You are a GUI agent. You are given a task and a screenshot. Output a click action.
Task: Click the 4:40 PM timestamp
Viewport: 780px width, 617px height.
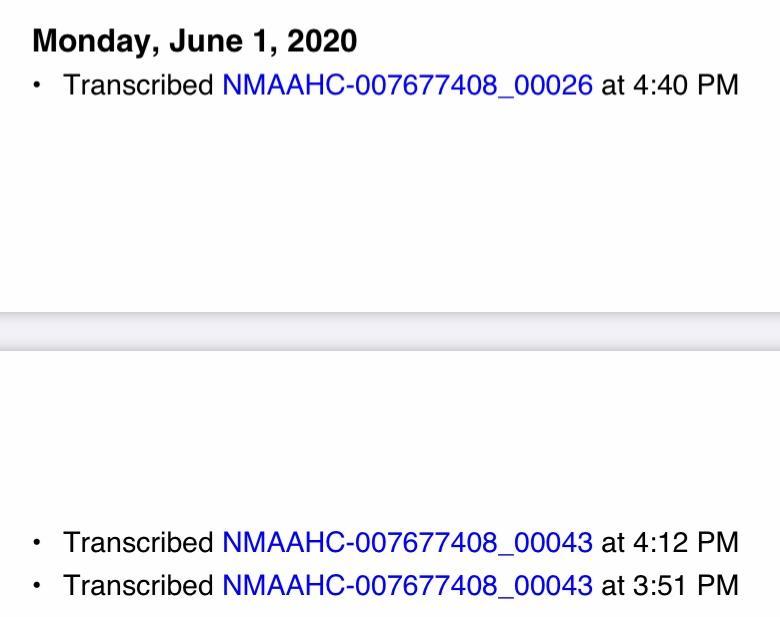tap(686, 85)
